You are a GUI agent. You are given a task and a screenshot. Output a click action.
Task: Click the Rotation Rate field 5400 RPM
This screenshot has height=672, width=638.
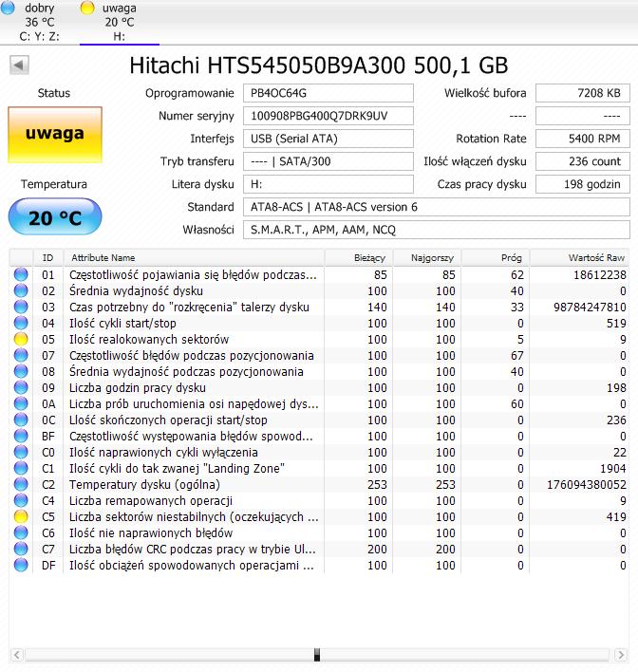click(583, 139)
